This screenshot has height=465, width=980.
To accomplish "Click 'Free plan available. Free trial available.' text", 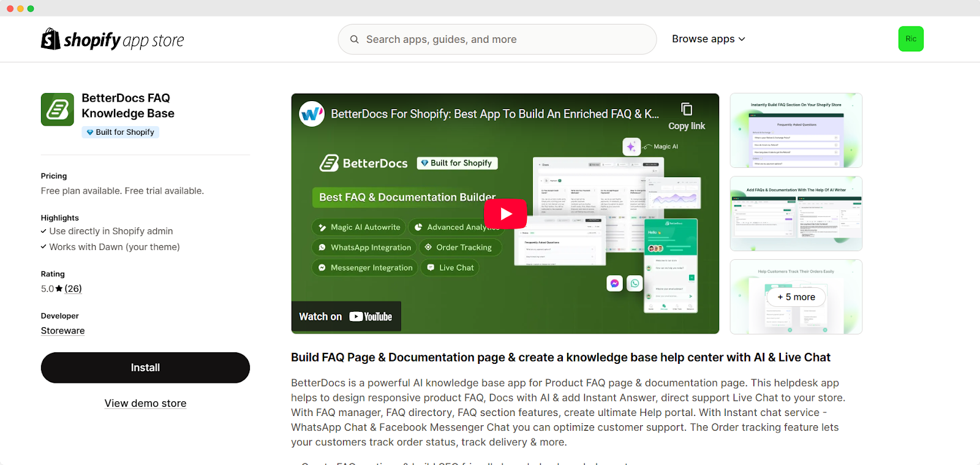I will click(123, 191).
